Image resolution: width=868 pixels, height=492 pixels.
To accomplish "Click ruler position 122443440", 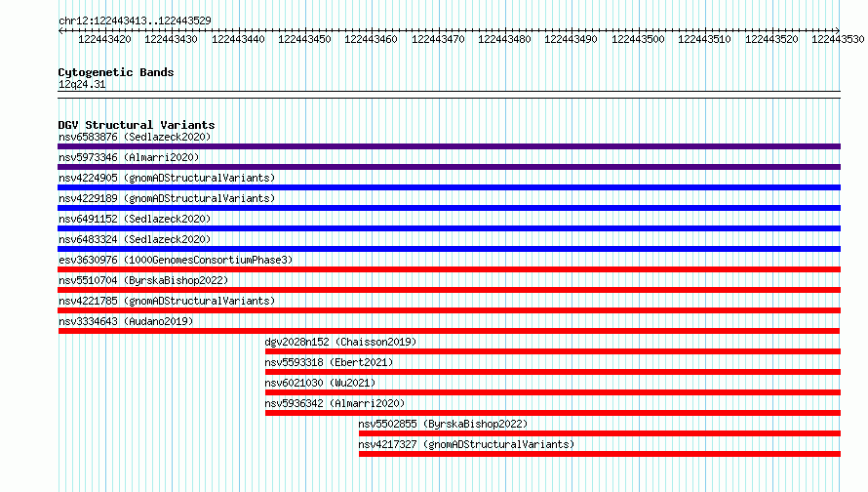I will [238, 39].
